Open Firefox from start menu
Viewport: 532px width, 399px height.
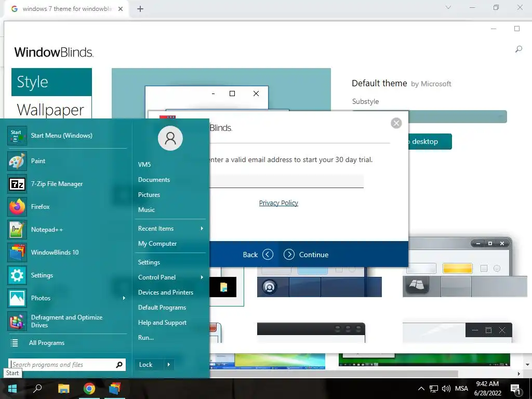(x=67, y=207)
